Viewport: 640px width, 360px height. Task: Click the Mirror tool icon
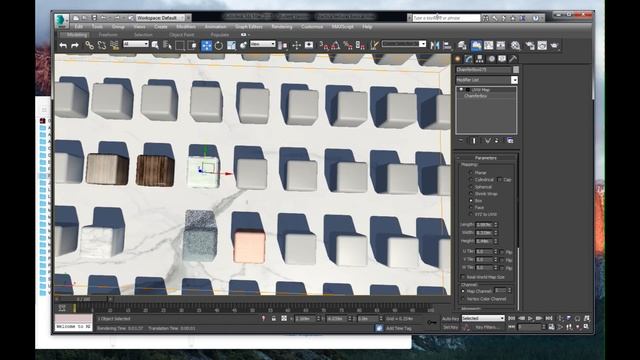tap(435, 46)
